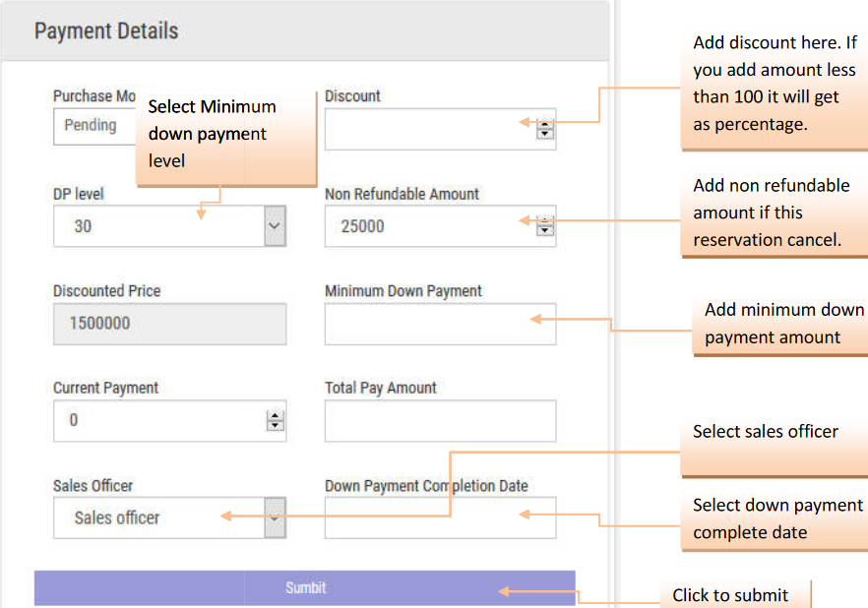Decrease Non Refundable Amount with down arrow
The width and height of the screenshot is (868, 608).
pos(545,231)
